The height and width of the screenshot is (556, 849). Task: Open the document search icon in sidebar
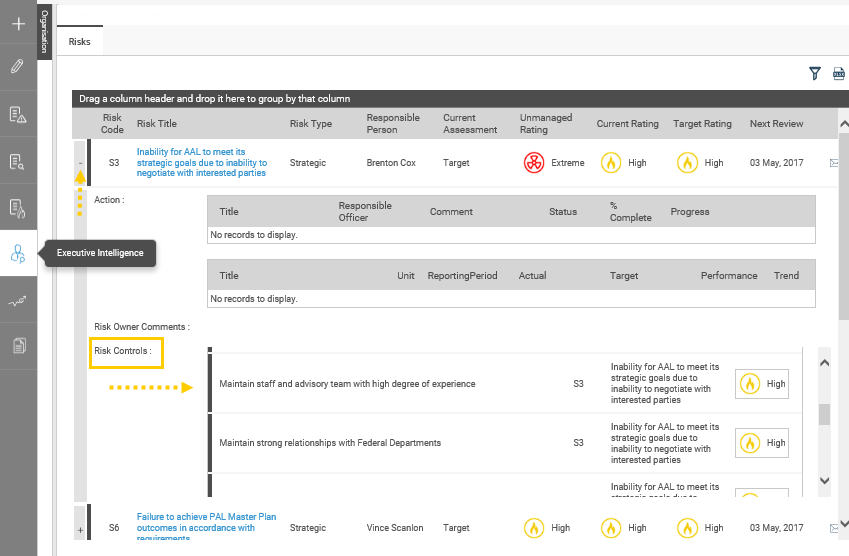coord(18,161)
